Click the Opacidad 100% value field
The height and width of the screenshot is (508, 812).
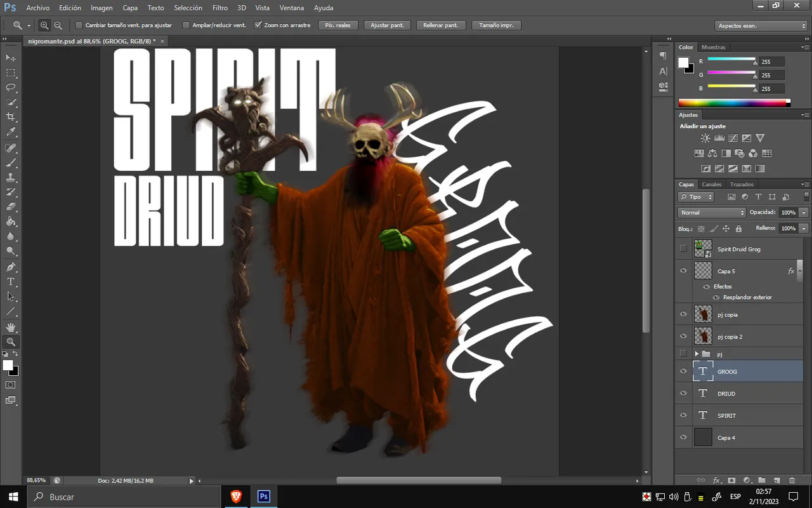[788, 213]
